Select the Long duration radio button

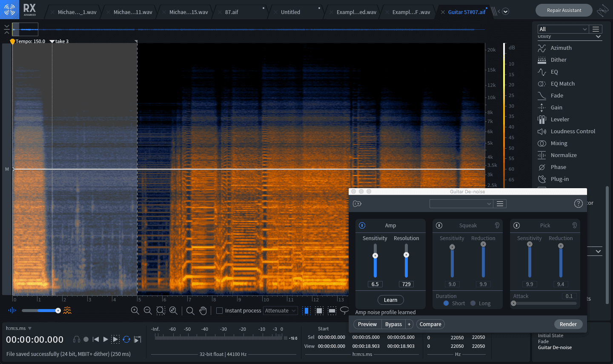(x=473, y=304)
